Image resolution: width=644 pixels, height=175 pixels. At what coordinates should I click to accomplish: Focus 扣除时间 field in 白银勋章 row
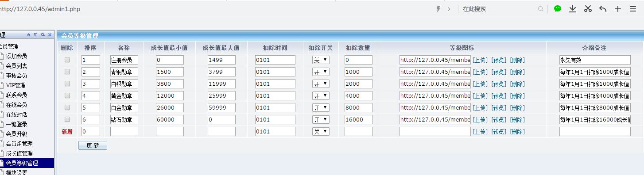[x=275, y=84]
